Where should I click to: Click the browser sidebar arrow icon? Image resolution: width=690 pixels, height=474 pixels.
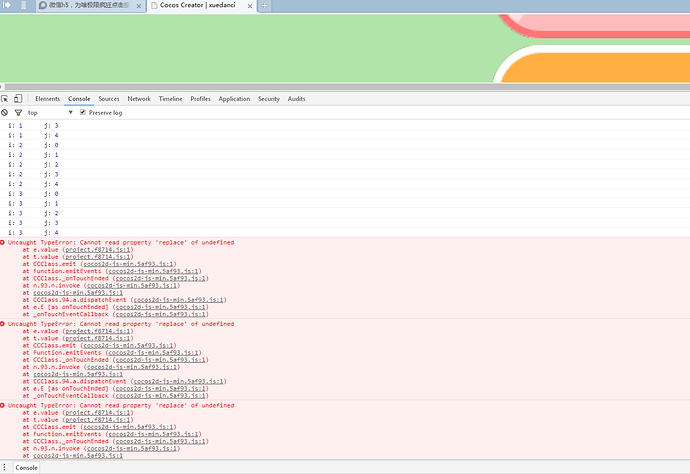tap(7, 5)
